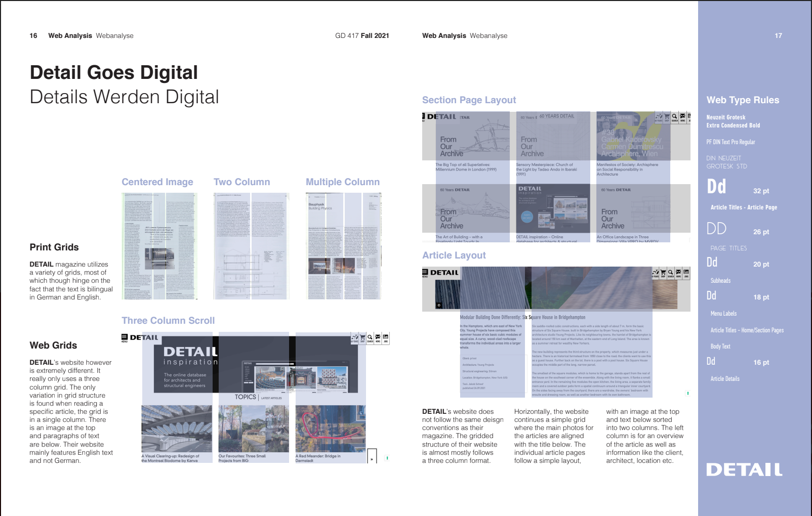Open the News envelope icon in Section Page Layout

pos(682,117)
